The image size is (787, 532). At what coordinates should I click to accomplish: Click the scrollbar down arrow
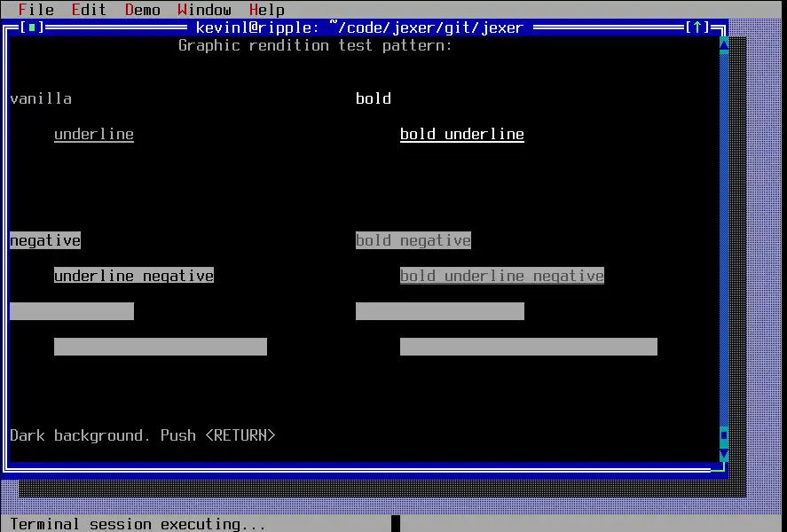click(724, 454)
